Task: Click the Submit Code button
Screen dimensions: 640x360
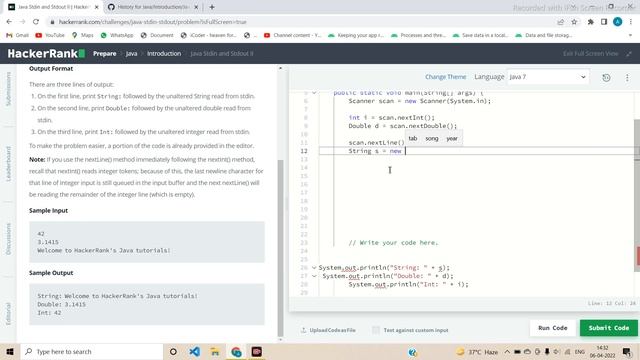Action: (609, 328)
